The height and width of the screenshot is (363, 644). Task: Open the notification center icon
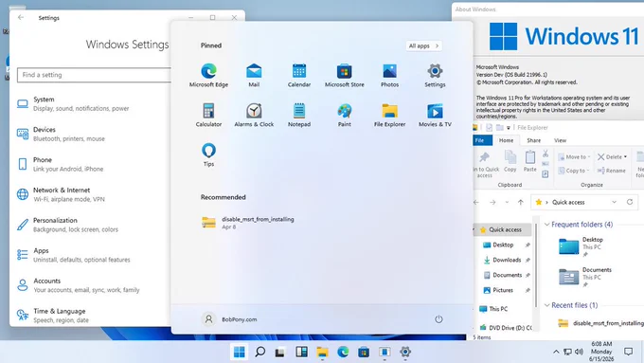(628, 352)
